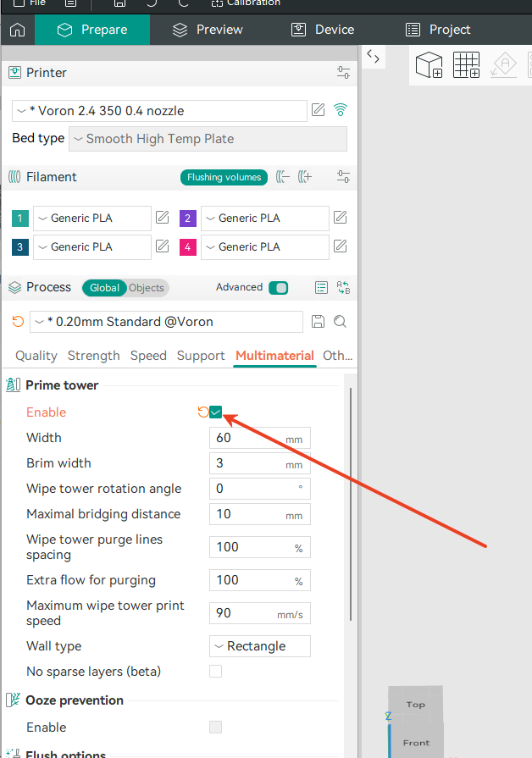Switch to the Support settings tab
532x758 pixels.
click(201, 356)
